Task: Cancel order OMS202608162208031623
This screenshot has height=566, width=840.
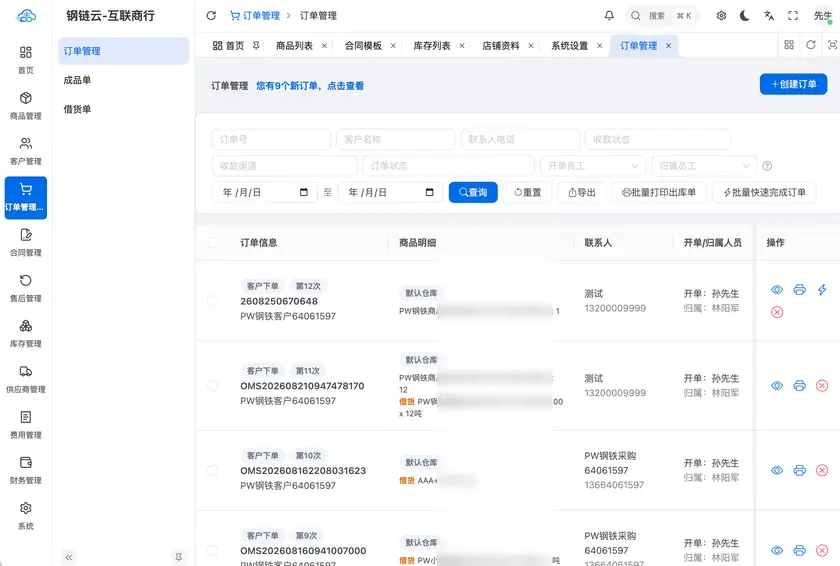Action: (x=822, y=470)
